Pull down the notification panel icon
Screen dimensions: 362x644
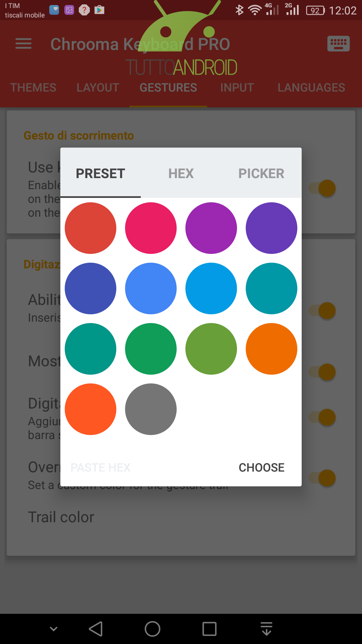coord(266,629)
